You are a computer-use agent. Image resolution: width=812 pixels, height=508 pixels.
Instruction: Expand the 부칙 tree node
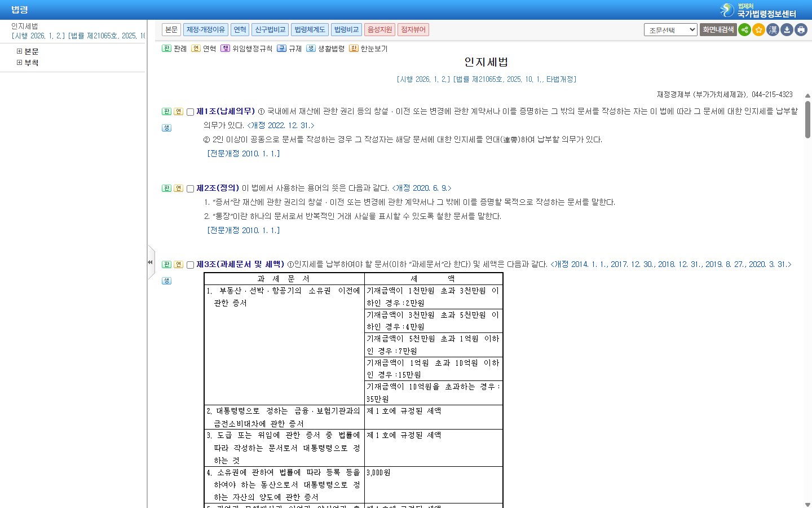(x=19, y=63)
